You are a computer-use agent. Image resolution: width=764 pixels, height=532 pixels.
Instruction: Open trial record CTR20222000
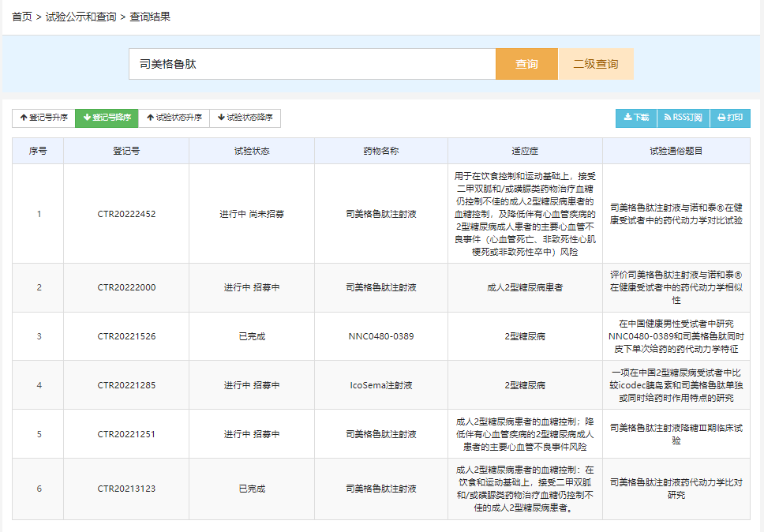coord(126,287)
